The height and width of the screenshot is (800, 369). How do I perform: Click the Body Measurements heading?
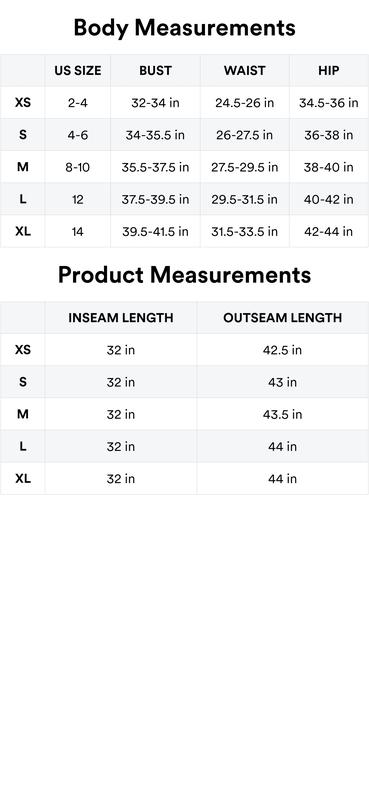184,28
